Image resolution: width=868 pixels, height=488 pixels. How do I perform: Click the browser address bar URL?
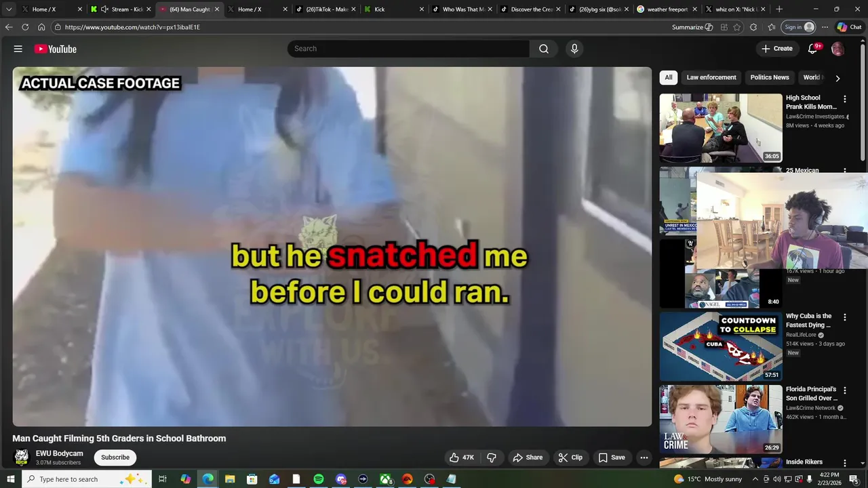coord(132,27)
